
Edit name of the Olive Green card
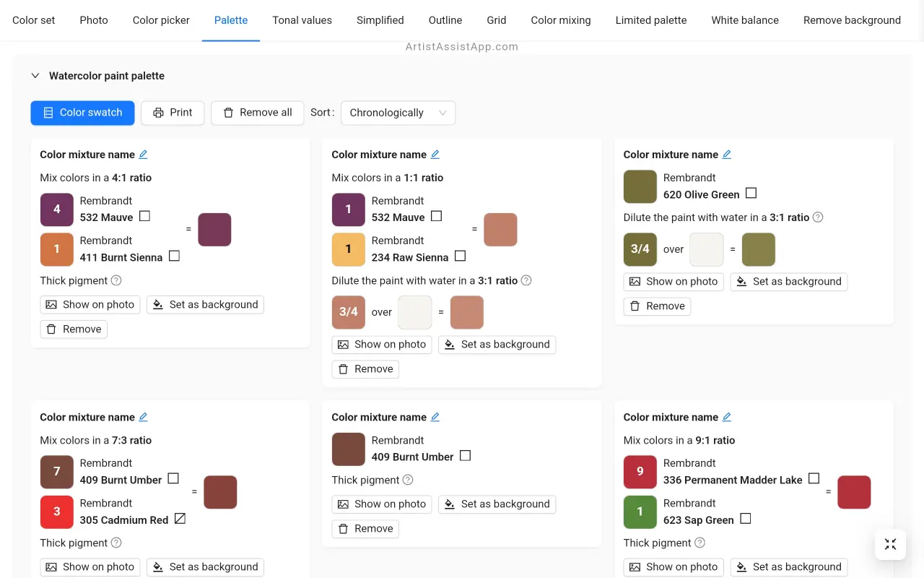point(727,155)
